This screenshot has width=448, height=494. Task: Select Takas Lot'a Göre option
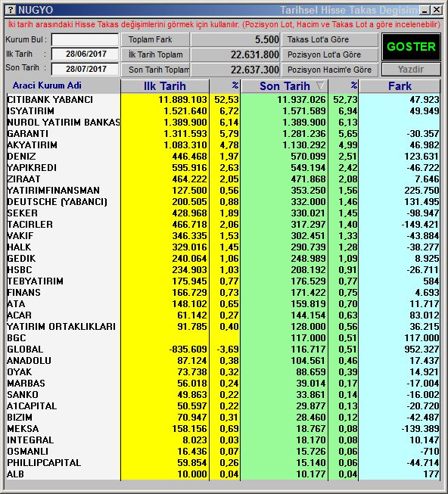point(329,39)
